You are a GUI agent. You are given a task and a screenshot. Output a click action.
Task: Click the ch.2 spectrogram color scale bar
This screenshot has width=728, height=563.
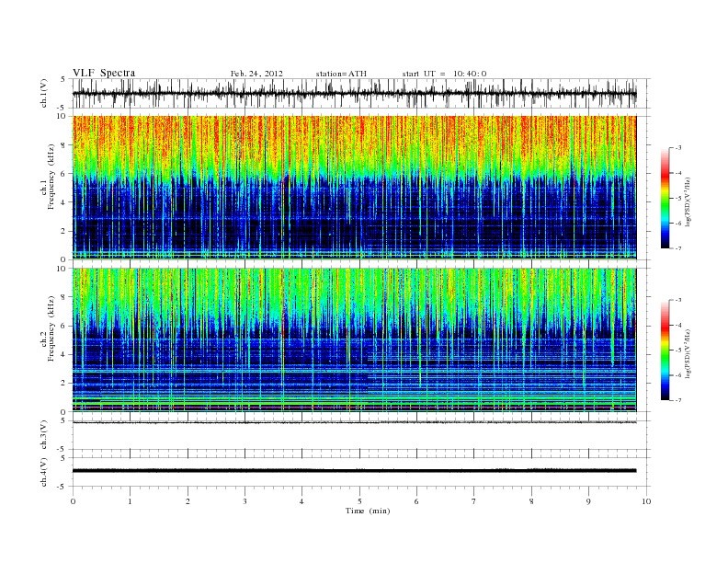[665, 350]
